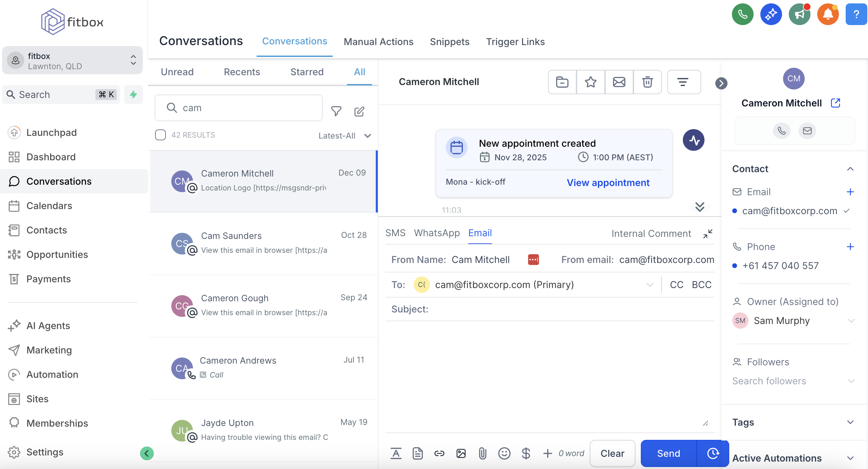Click the activity pulse icon beside appointment
This screenshot has height=469, width=868.
click(x=693, y=140)
